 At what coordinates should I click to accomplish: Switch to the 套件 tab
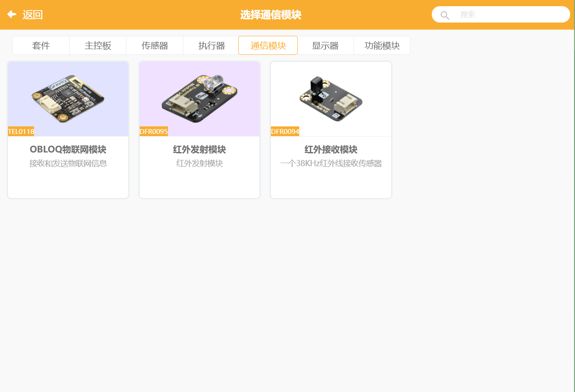(41, 45)
